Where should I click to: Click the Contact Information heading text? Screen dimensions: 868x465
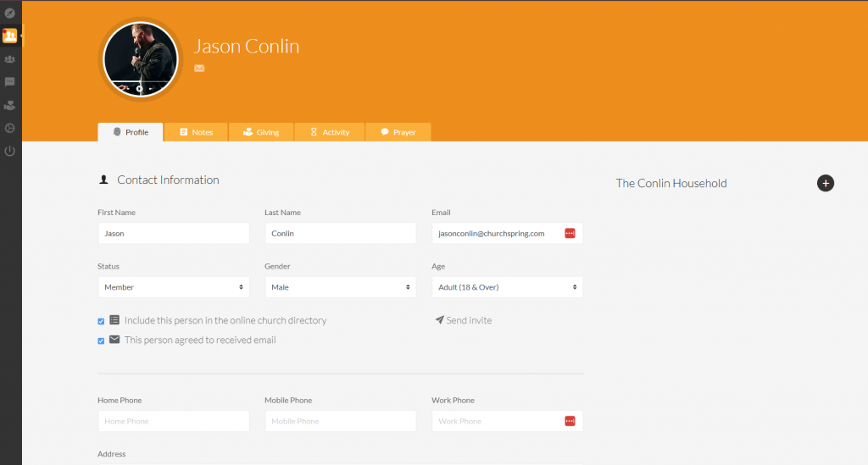(169, 180)
